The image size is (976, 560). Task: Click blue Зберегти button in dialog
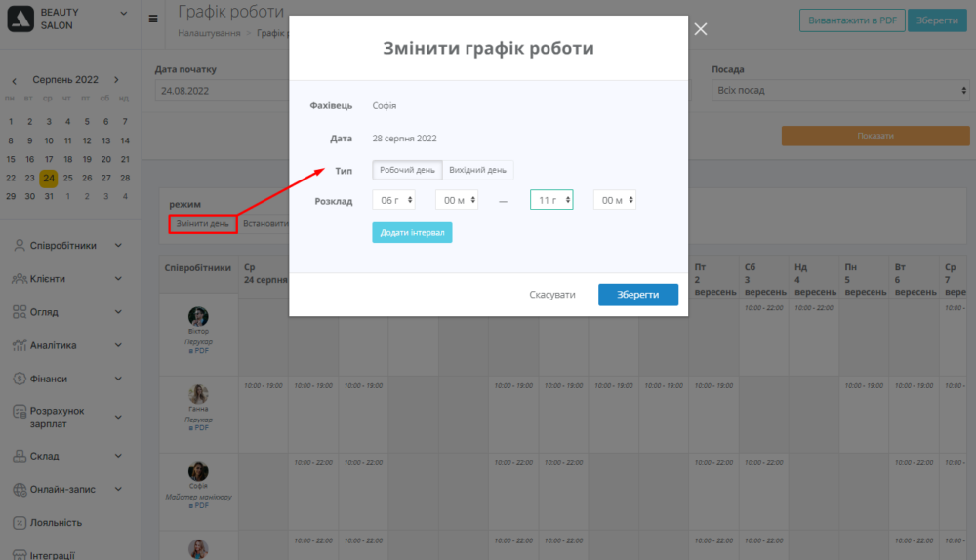[x=638, y=295]
